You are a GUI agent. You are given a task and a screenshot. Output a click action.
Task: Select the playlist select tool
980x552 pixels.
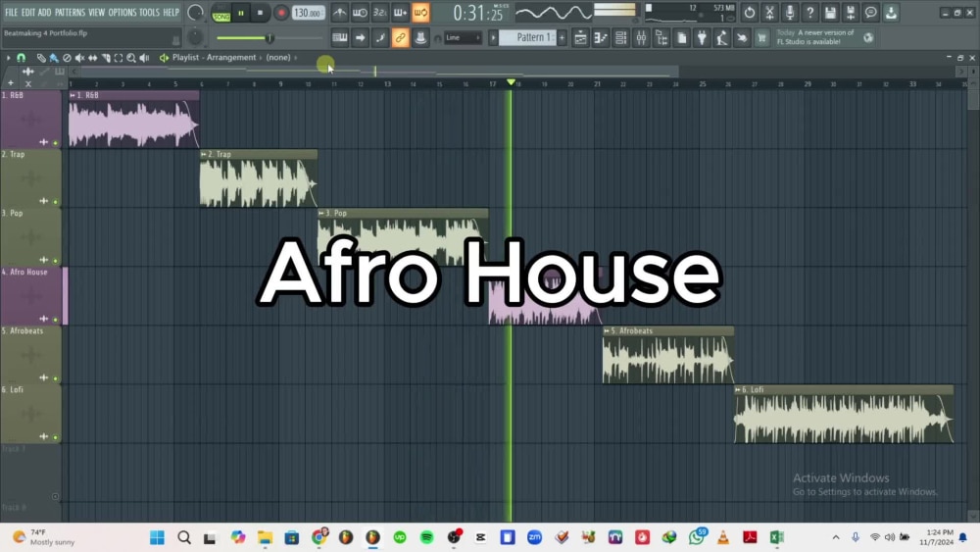(119, 58)
